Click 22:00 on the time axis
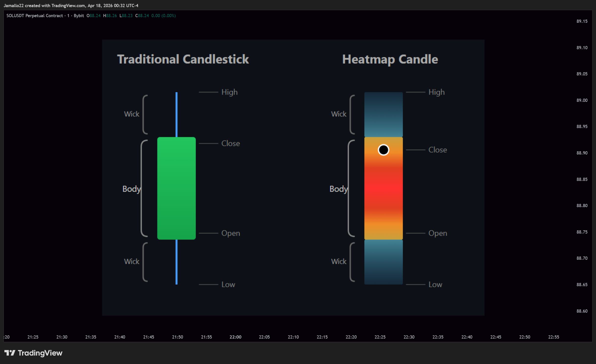 click(x=235, y=337)
